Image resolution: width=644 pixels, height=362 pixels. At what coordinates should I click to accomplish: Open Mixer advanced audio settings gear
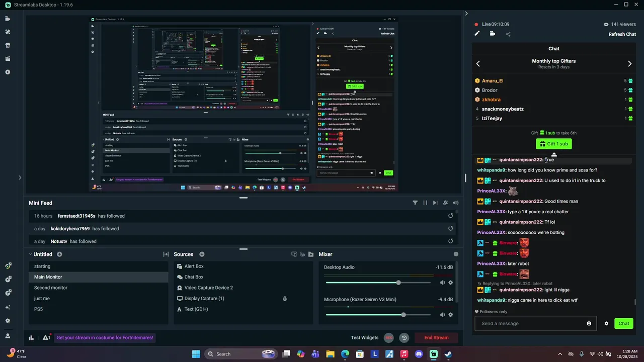(456, 254)
